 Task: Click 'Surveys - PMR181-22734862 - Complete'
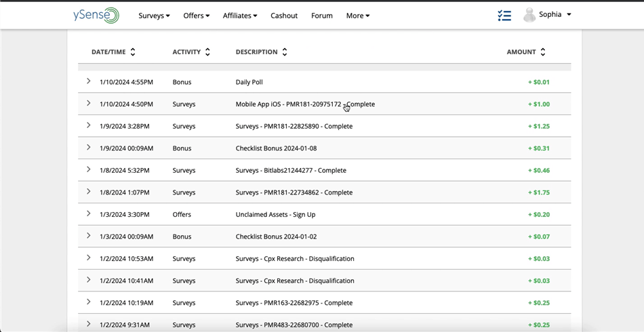[294, 192]
